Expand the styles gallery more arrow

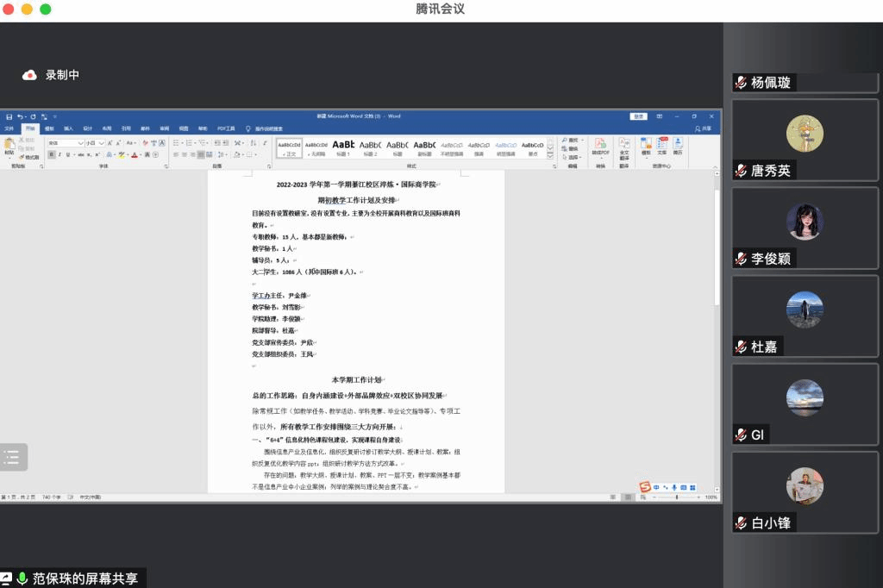coord(550,156)
